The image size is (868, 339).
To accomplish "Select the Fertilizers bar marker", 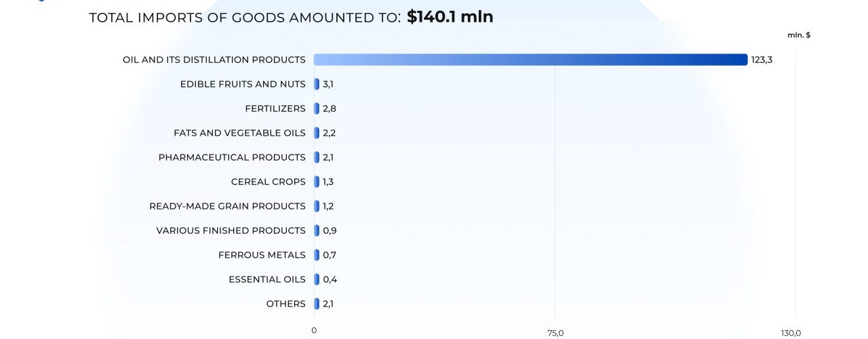I will point(317,108).
